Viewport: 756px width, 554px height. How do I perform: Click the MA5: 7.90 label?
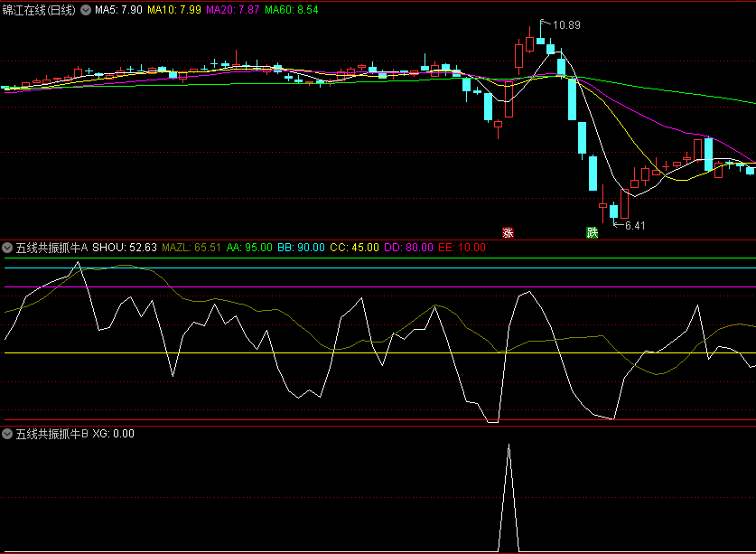coord(118,10)
